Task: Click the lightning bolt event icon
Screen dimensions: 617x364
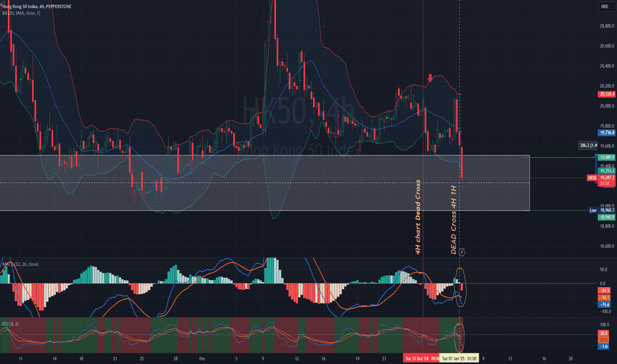Action: point(461,252)
